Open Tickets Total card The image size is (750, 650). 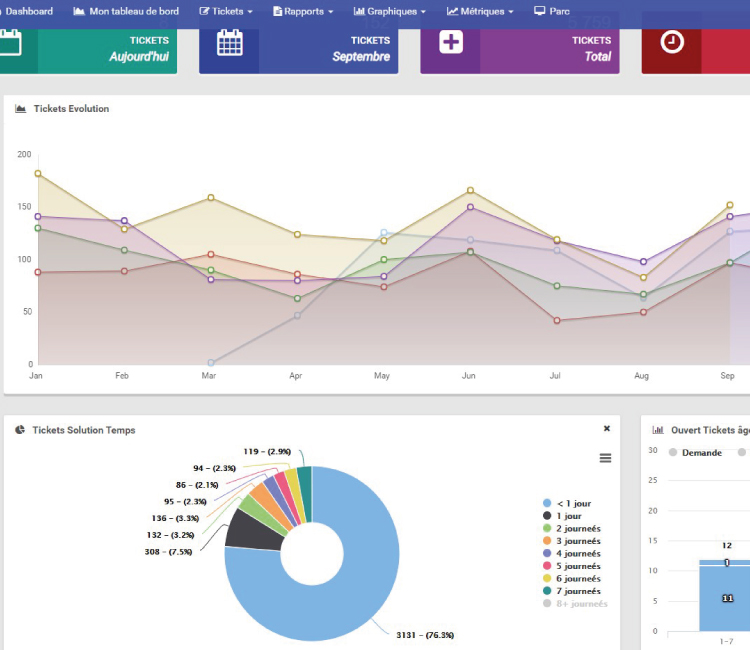(x=519, y=50)
